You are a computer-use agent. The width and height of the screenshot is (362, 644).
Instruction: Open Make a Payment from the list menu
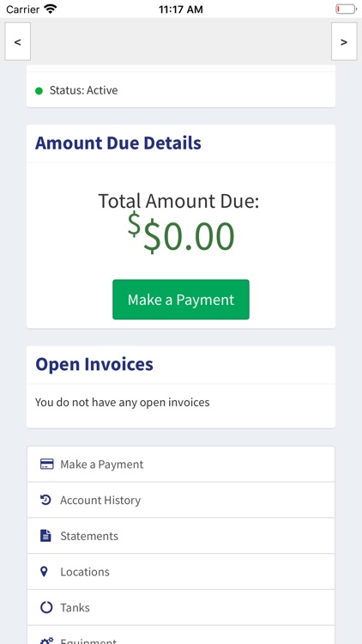point(181,464)
